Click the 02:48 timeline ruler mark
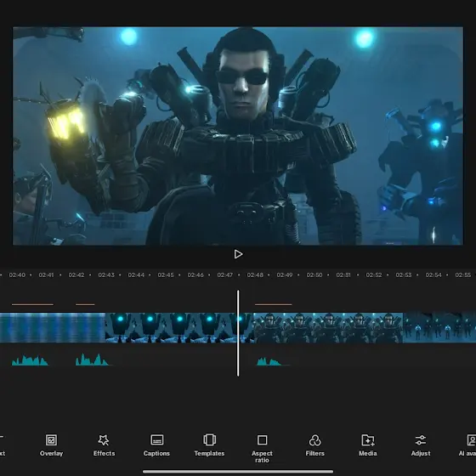This screenshot has width=476, height=476. 255,275
